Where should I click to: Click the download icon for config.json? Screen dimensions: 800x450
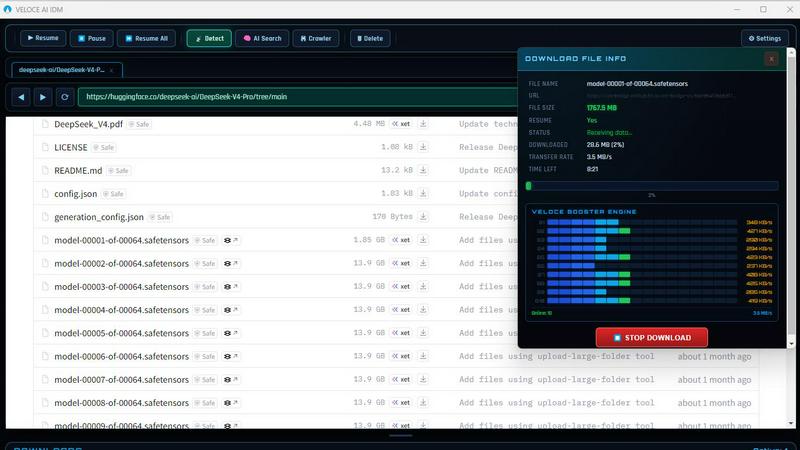(423, 193)
